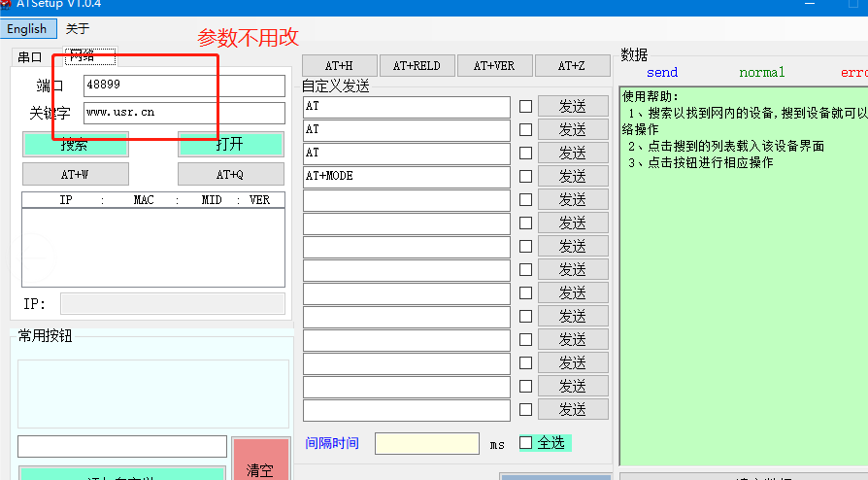
Task: Click the AT+VER button
Action: 494,66
